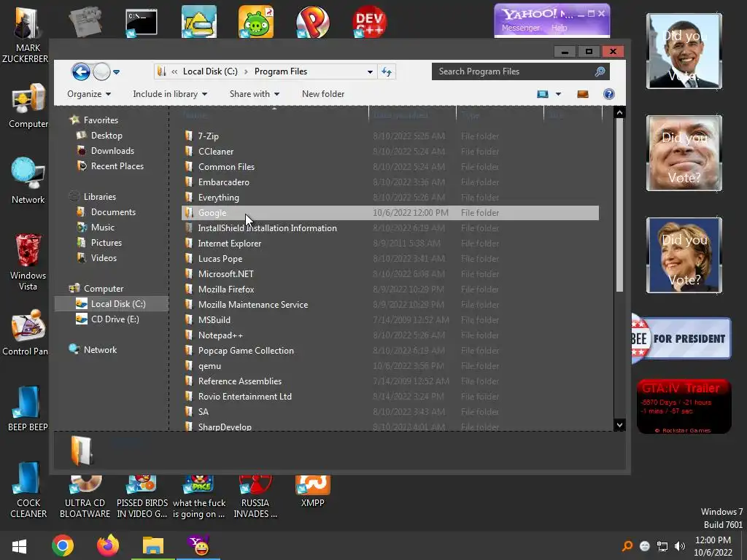The height and width of the screenshot is (560, 747).
Task: Open the view options dropdown arrow
Action: tap(558, 94)
